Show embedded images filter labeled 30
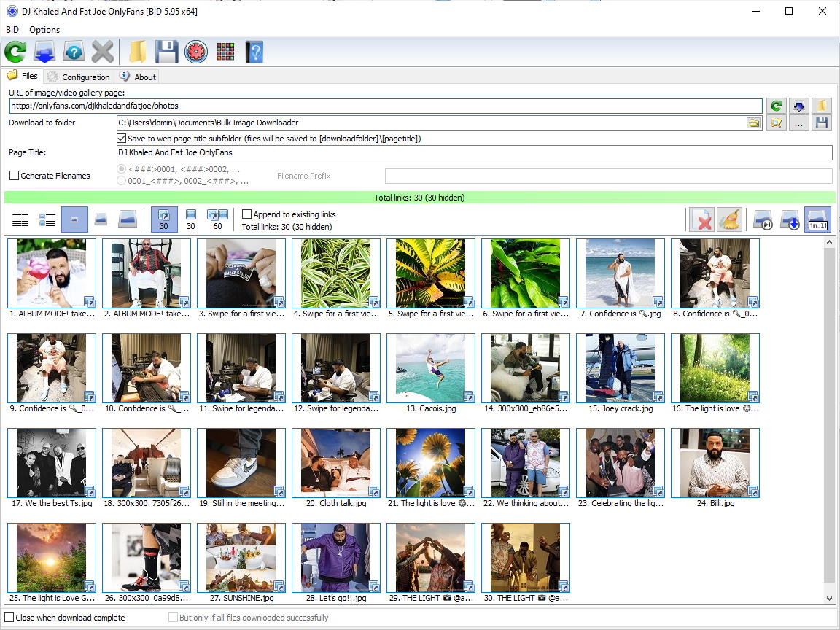 [191, 219]
